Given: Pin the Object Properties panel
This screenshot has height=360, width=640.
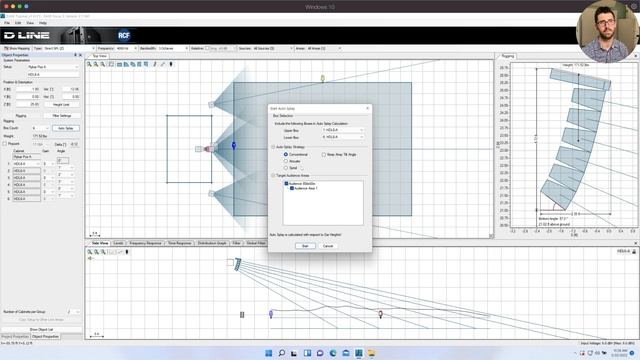Looking at the screenshot, I should (x=75, y=55).
